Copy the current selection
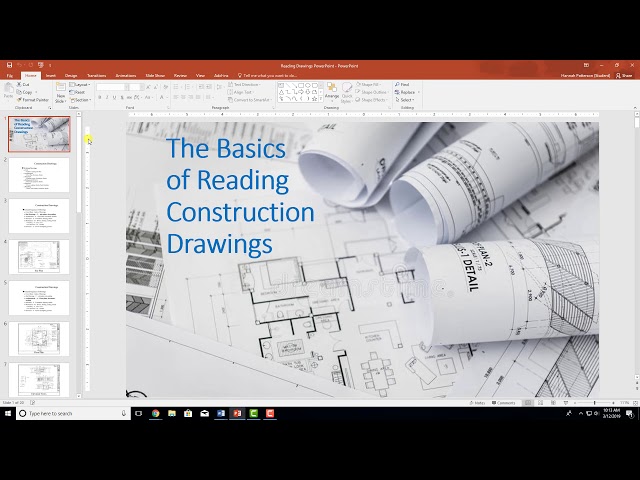The image size is (640, 480). (x=24, y=92)
